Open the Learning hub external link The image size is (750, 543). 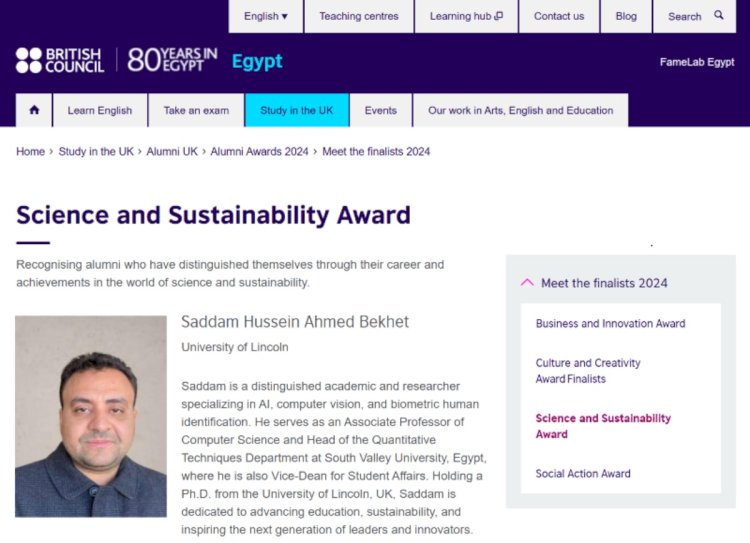[x=466, y=16]
